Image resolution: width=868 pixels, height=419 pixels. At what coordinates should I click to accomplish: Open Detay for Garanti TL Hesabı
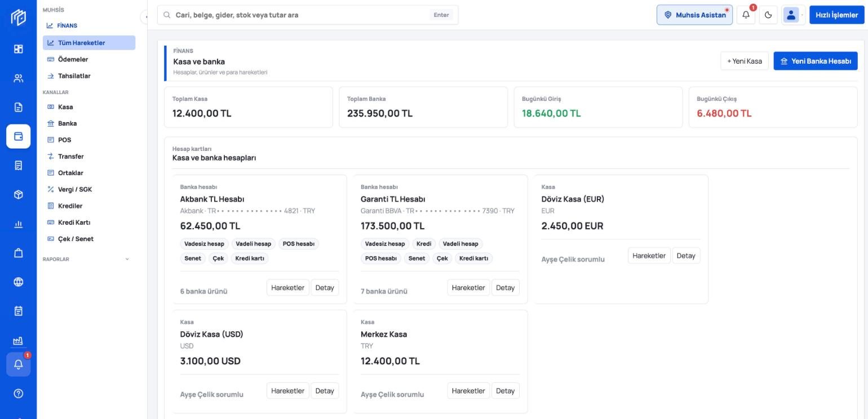(505, 288)
